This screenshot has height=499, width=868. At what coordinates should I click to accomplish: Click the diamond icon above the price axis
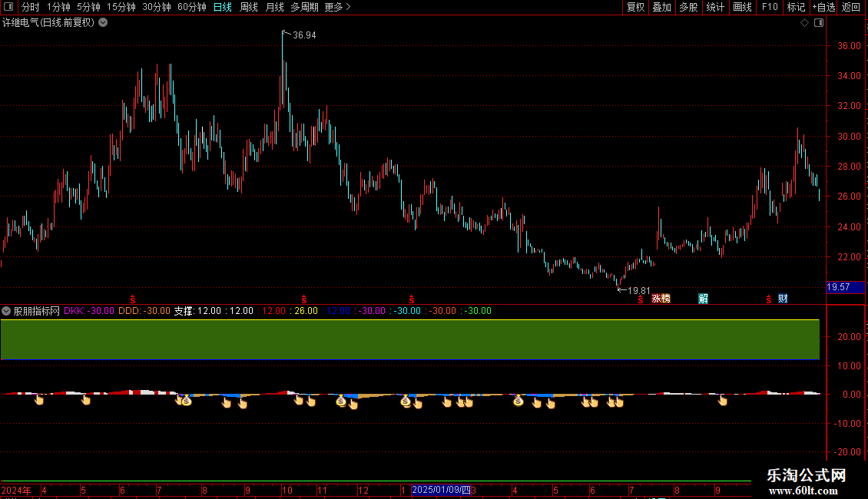click(x=805, y=23)
